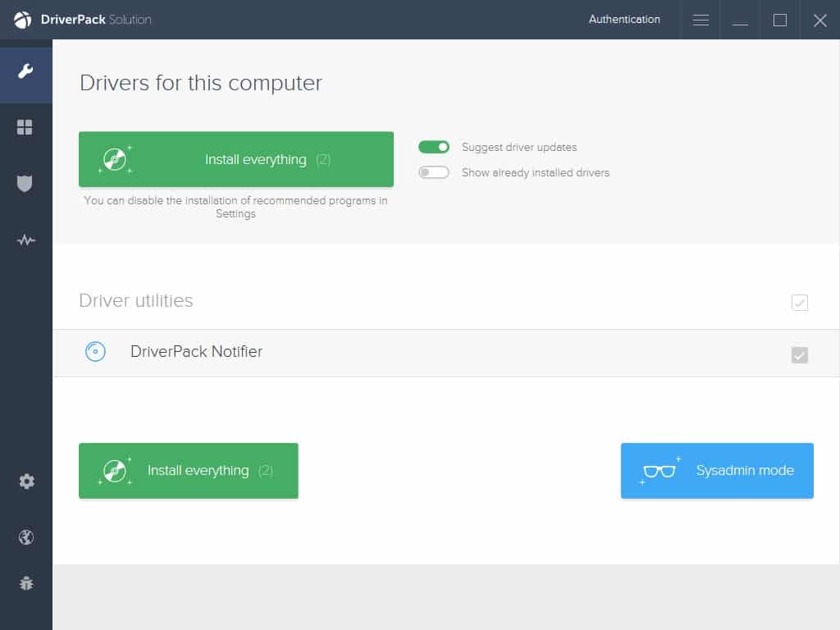840x630 pixels.
Task: Click the glasses icon on Sysadmin mode
Action: pyautogui.click(x=659, y=471)
